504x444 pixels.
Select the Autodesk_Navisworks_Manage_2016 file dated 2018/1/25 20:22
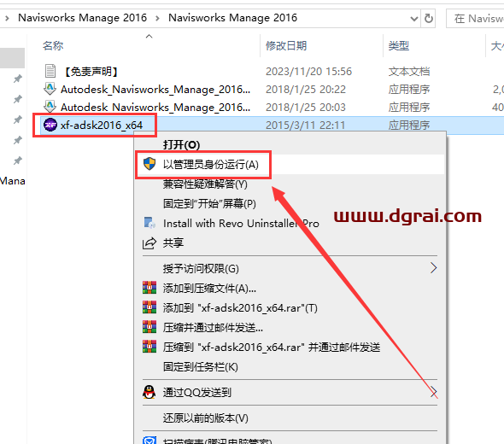(155, 90)
